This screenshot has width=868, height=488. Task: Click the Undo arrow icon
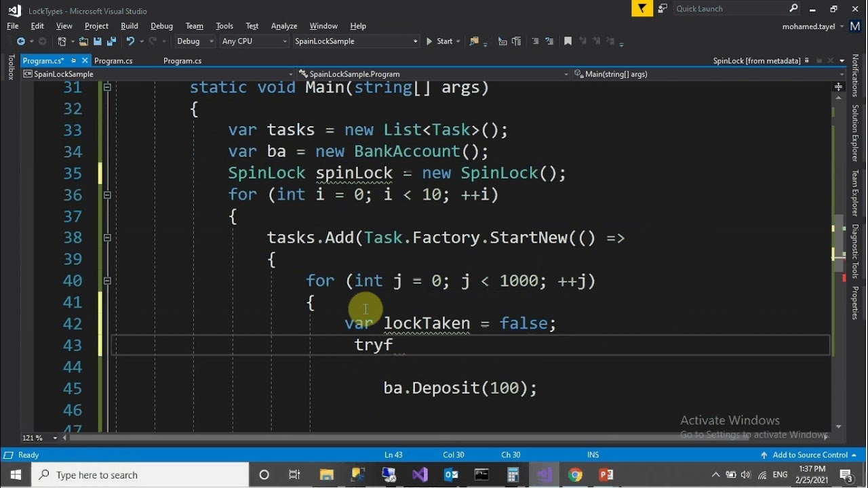[x=130, y=41]
